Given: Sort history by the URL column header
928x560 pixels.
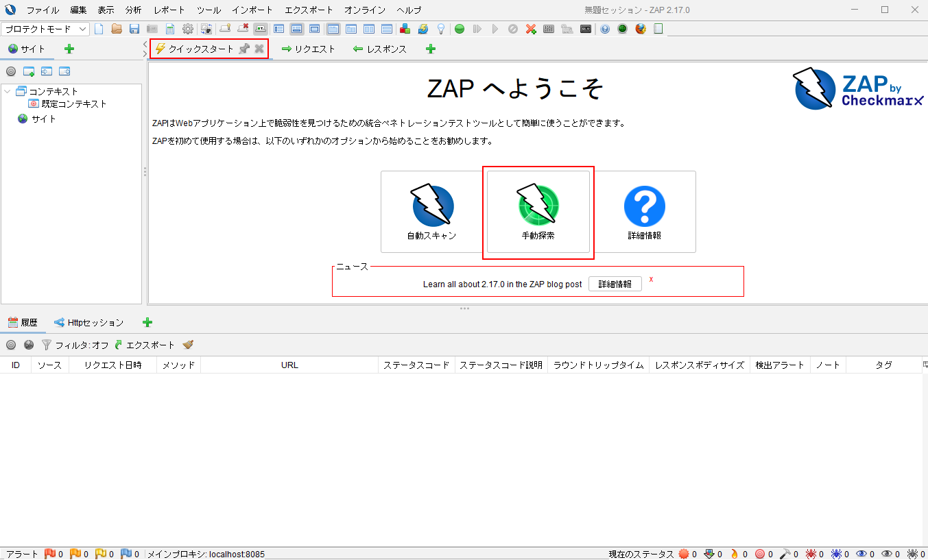Looking at the screenshot, I should [289, 365].
